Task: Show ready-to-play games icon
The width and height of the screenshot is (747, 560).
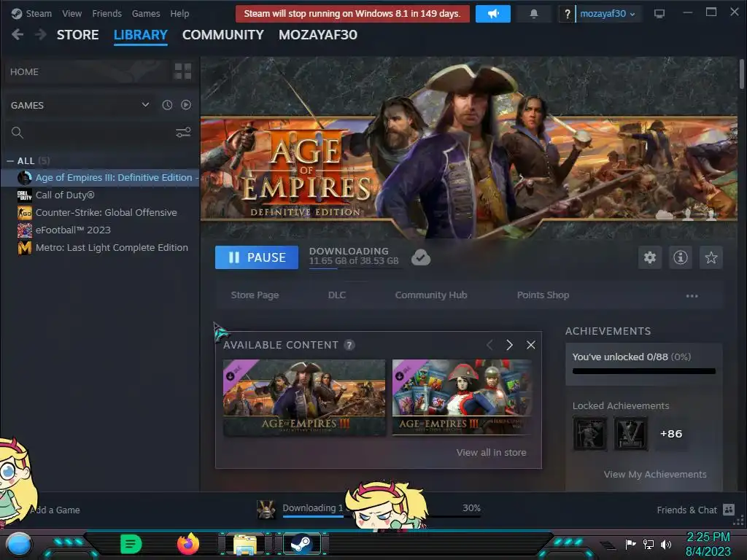Action: coord(186,105)
